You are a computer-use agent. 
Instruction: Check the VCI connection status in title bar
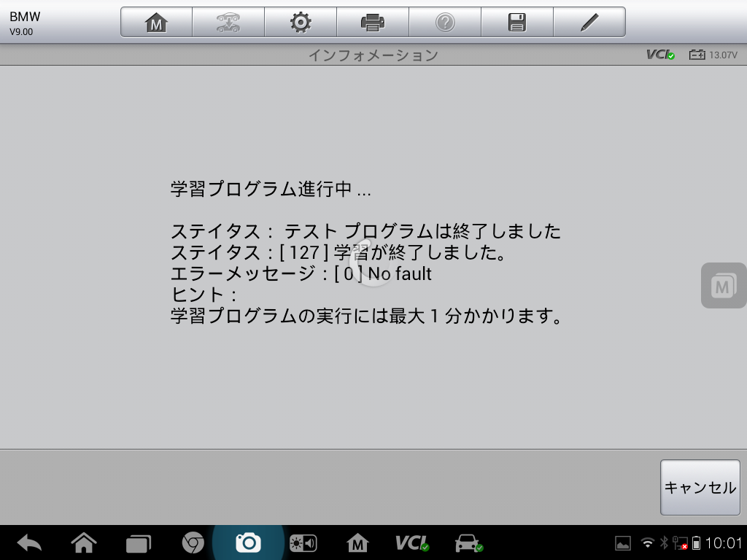click(660, 55)
